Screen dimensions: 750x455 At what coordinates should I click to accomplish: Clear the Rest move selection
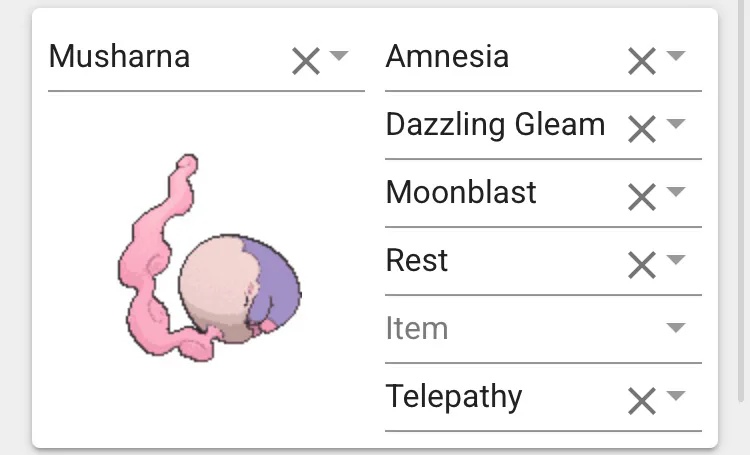(641, 265)
